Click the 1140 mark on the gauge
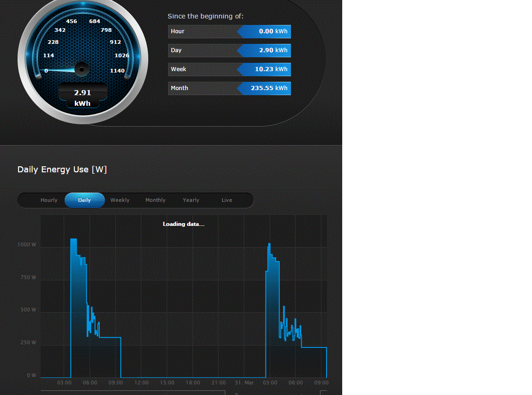The height and width of the screenshot is (395, 532). tap(117, 71)
